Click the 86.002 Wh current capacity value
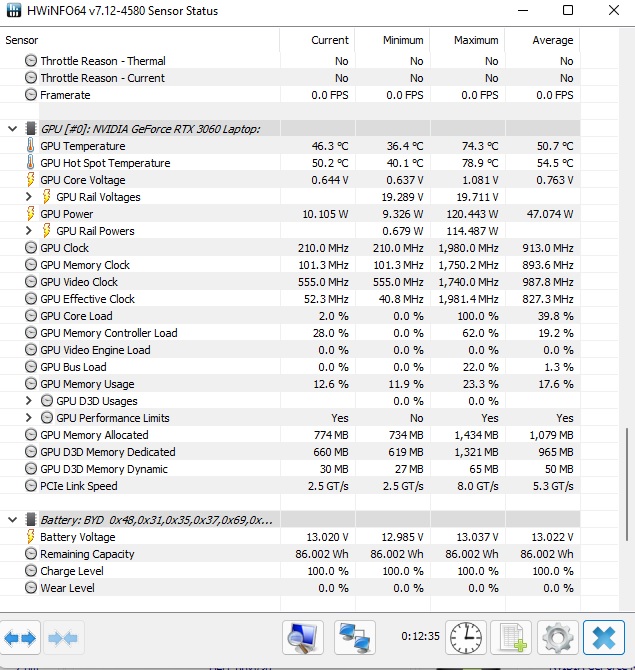 (x=322, y=554)
